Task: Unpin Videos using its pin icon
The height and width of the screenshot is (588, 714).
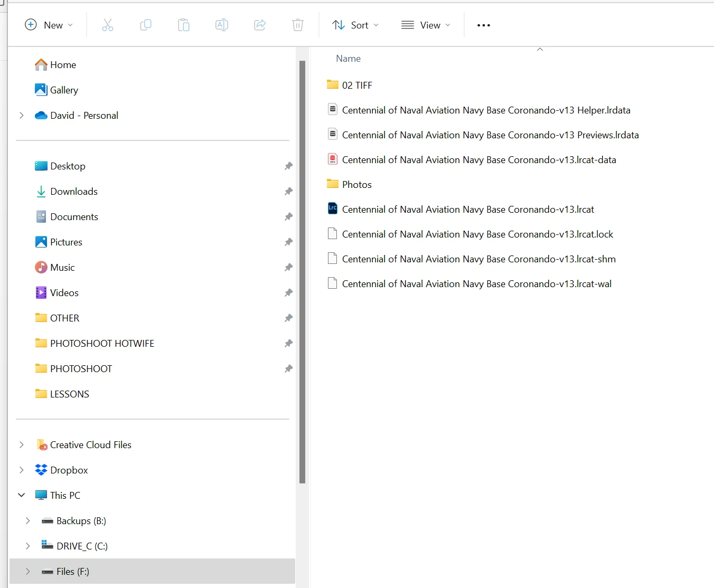Action: point(288,293)
